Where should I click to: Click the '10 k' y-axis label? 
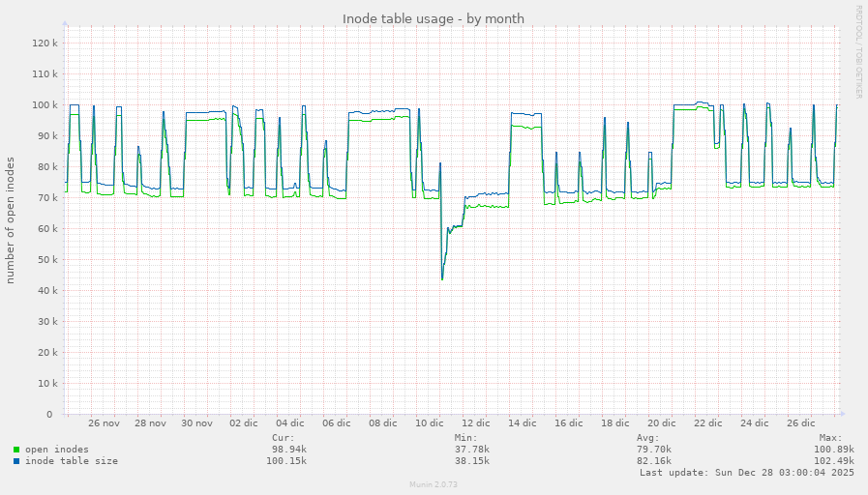click(x=47, y=383)
